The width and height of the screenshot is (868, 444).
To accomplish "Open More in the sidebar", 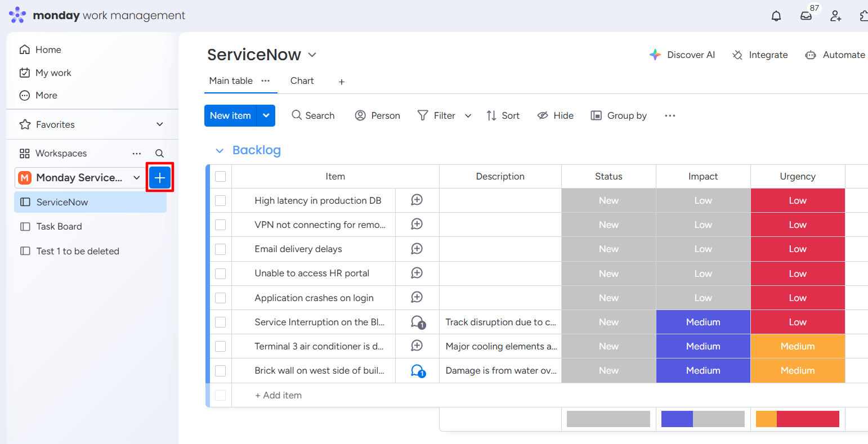I will pyautogui.click(x=38, y=95).
